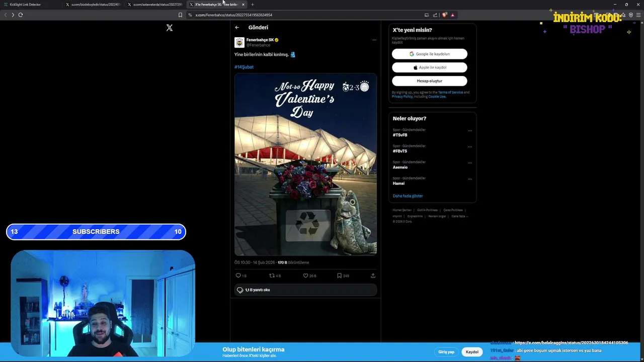Image resolution: width=644 pixels, height=362 pixels.
Task: Click the Fenerbahçe SK display name
Action: tap(260, 40)
